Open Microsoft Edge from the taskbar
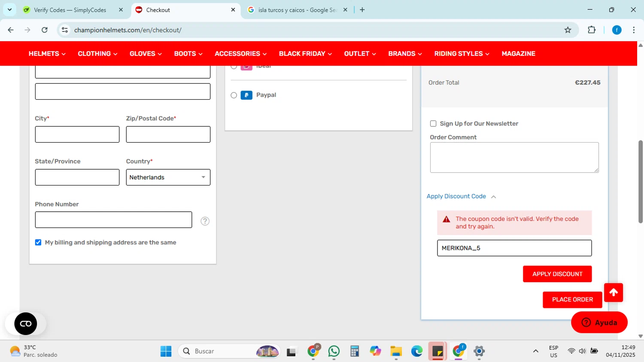Screen dimensions: 644x362 click(416, 351)
